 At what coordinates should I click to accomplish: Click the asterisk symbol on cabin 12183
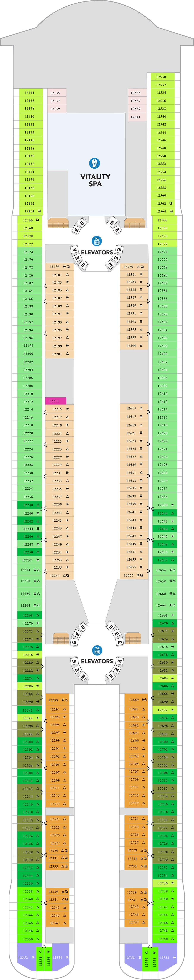click(67, 282)
